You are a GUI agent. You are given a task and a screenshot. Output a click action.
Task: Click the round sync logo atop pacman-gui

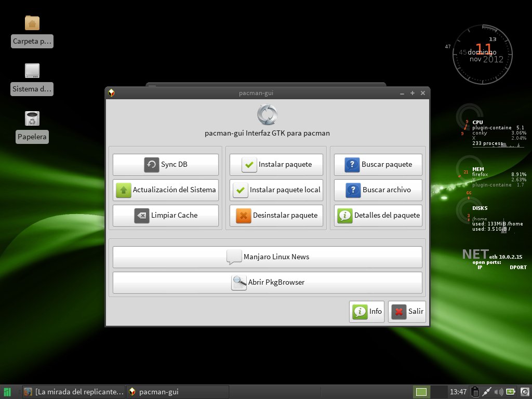click(268, 115)
